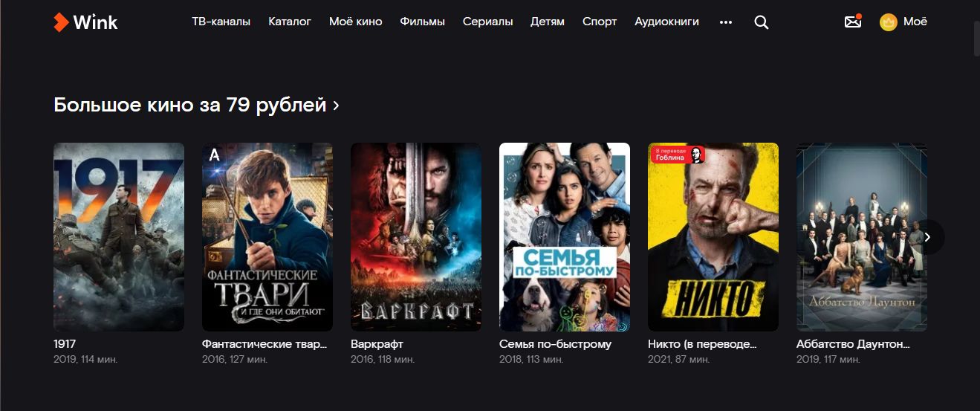The width and height of the screenshot is (980, 411).
Task: Click the crown profile avatar
Action: coord(889,22)
